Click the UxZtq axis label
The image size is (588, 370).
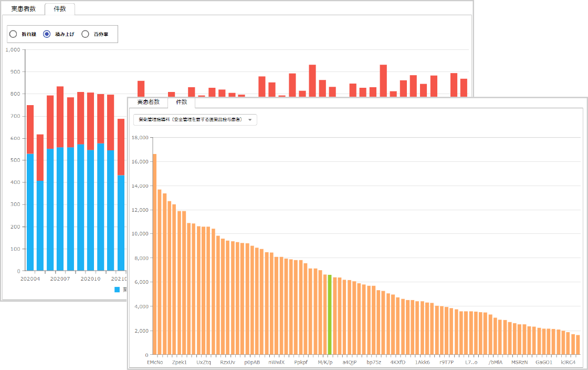tap(204, 363)
